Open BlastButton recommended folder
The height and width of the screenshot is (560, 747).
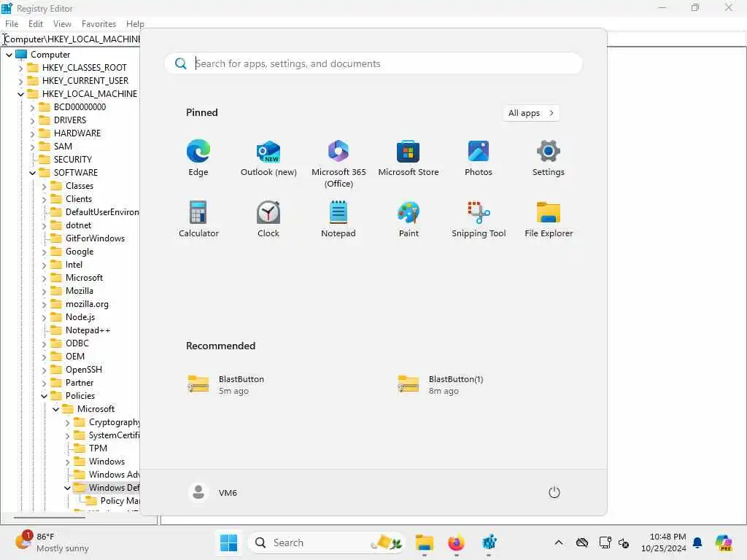[x=226, y=385]
